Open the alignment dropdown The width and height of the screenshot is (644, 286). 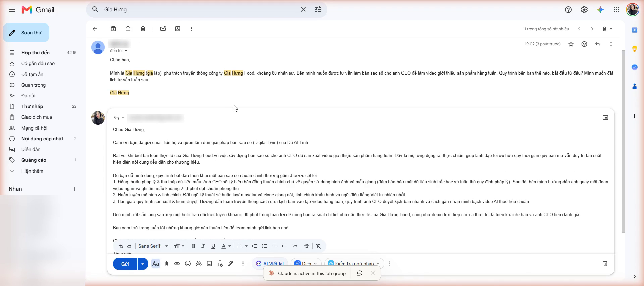(x=243, y=246)
